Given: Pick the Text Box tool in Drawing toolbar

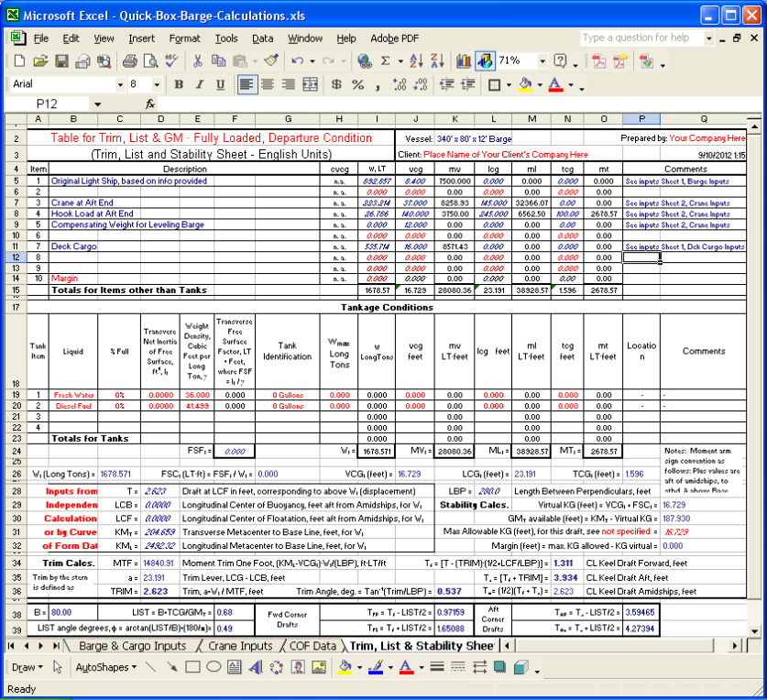Looking at the screenshot, I should click(235, 667).
